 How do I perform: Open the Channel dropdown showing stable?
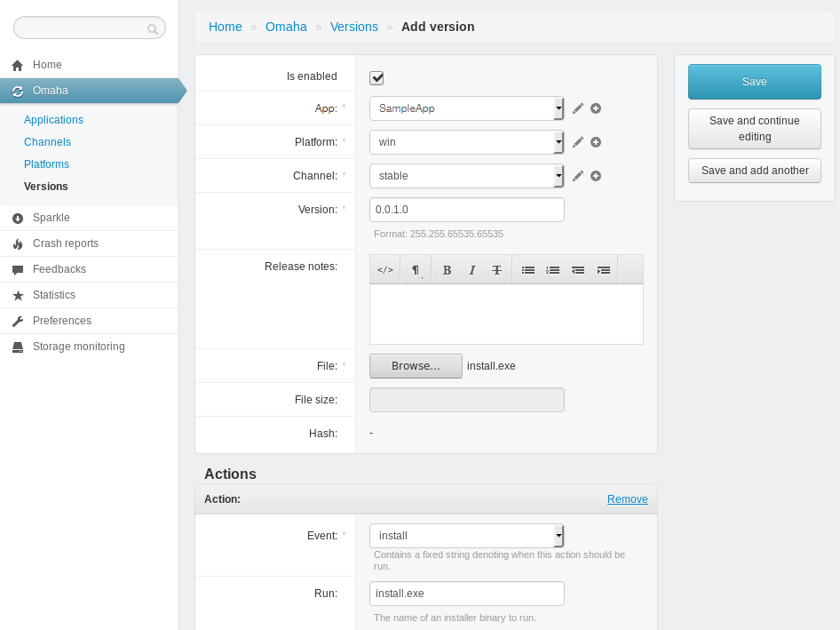tap(466, 176)
